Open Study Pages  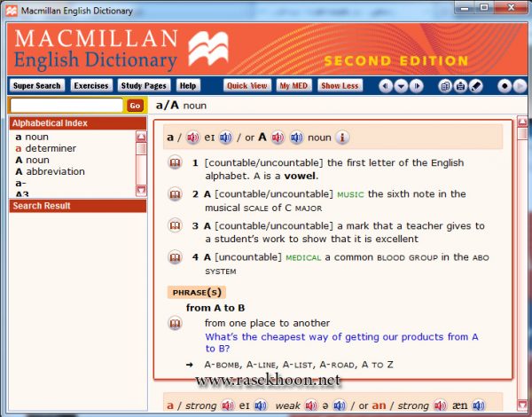[144, 85]
